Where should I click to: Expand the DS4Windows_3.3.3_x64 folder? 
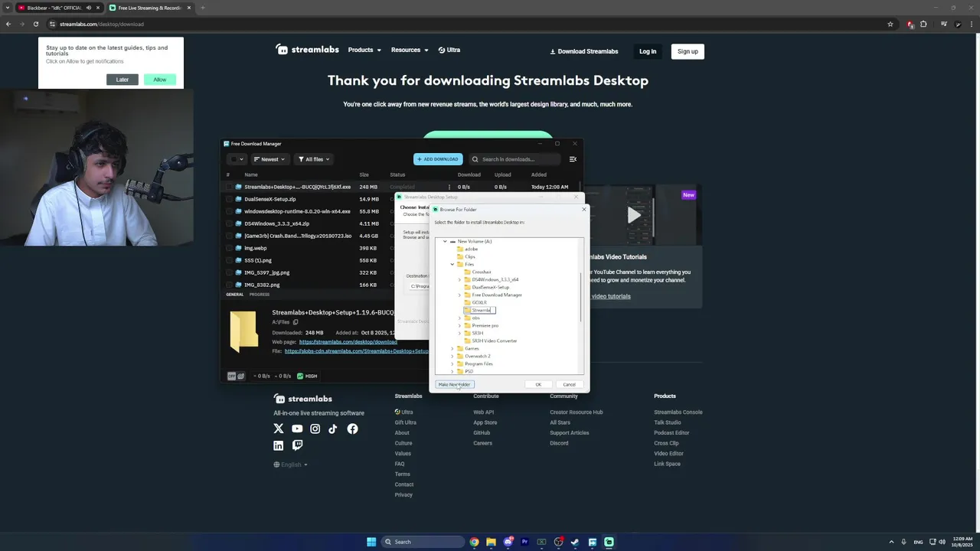pyautogui.click(x=459, y=279)
